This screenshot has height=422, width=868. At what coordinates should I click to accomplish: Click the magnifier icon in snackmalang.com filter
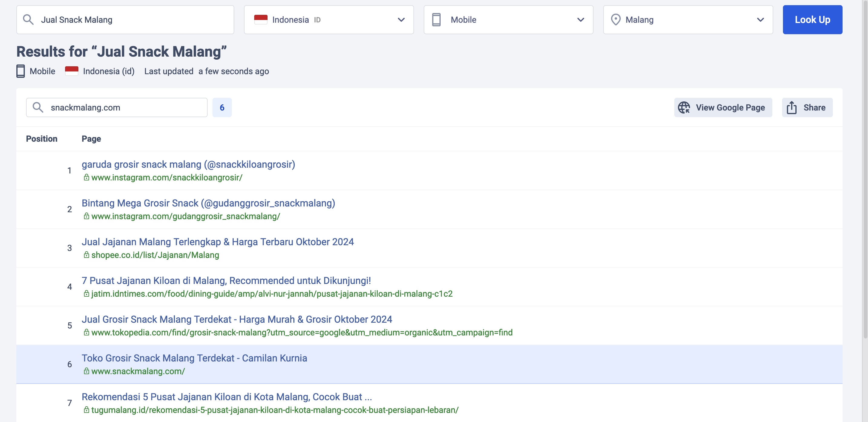click(38, 107)
